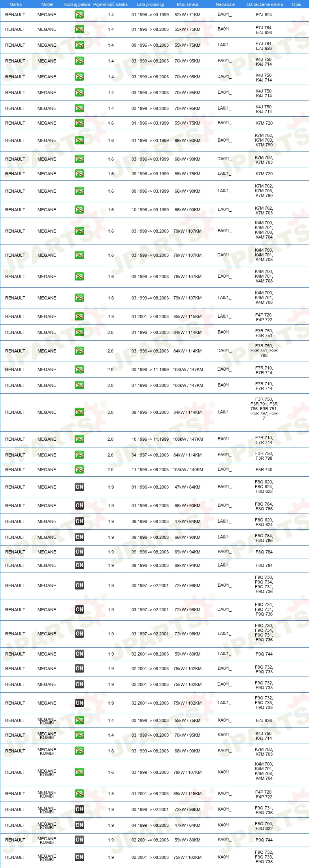The image size is (309, 868).
Task: Click petrol icon in 1.4 70kW DA0/1_ row
Action: pyautogui.click(x=79, y=77)
